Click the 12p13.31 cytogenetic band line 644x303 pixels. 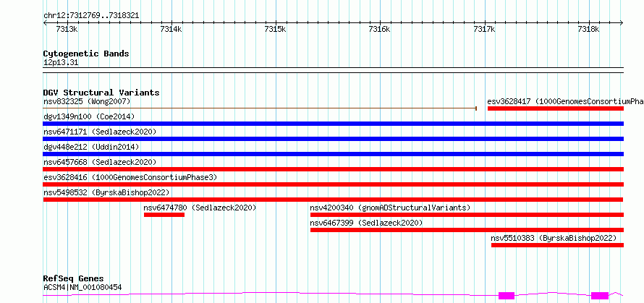tap(334, 70)
